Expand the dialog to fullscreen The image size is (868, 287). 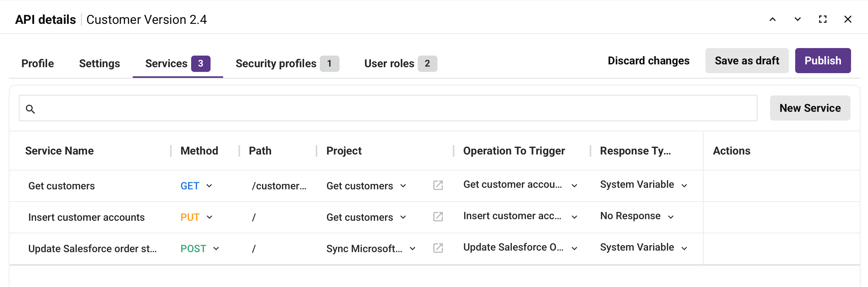pyautogui.click(x=822, y=19)
